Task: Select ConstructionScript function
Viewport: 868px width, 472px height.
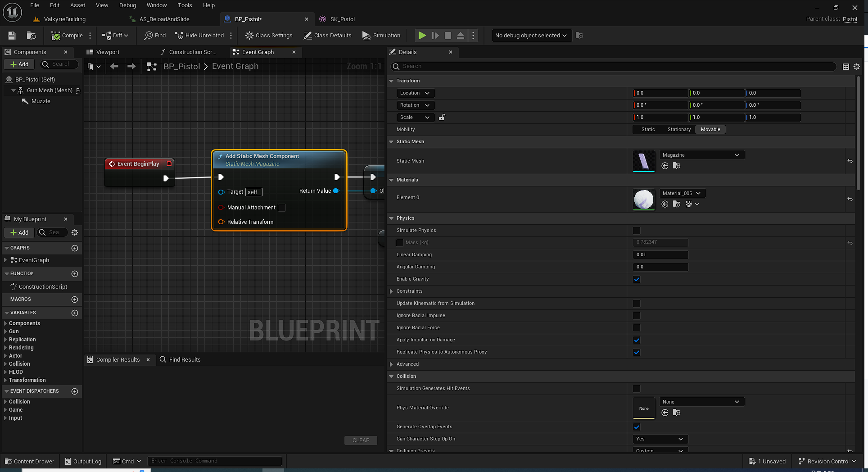Action: [x=43, y=287]
